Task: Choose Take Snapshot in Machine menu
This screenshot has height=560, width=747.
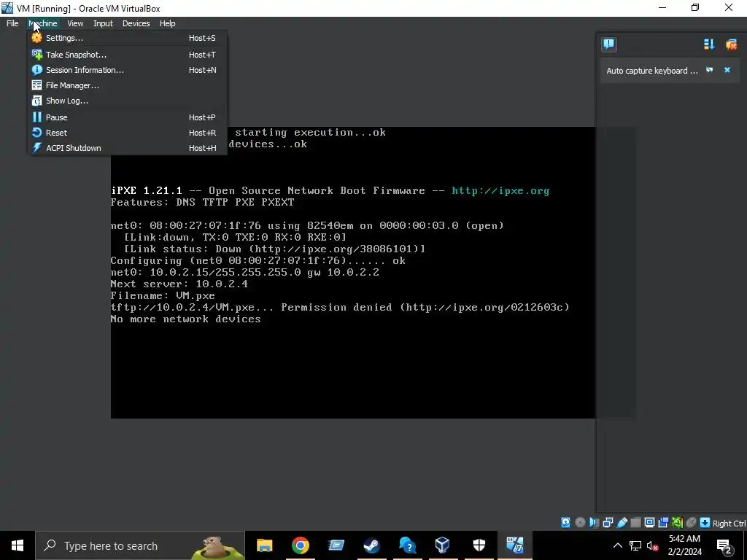Action: click(127, 55)
